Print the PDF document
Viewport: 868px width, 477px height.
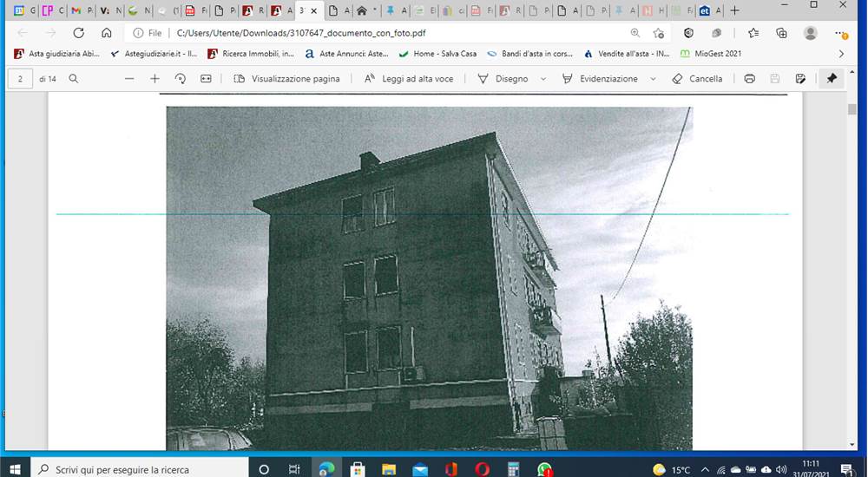coord(750,79)
